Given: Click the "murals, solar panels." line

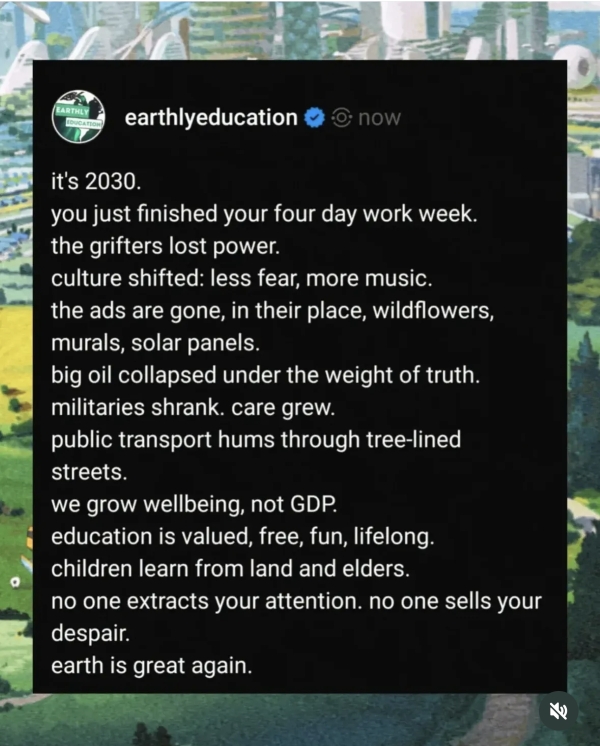Looking at the screenshot, I should pyautogui.click(x=155, y=342).
